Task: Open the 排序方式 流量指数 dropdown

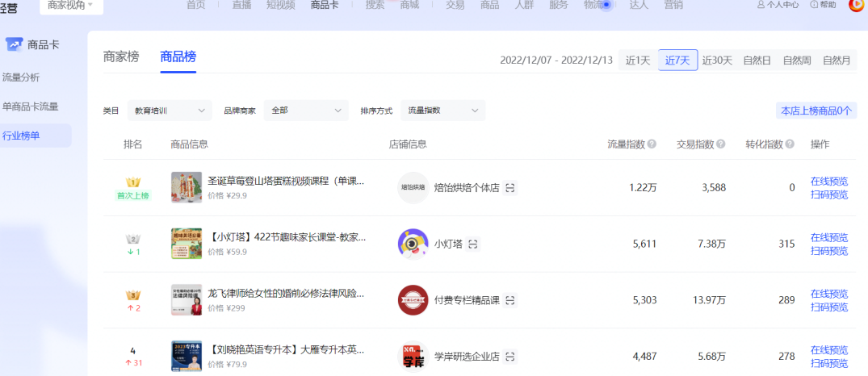Action: tap(442, 110)
